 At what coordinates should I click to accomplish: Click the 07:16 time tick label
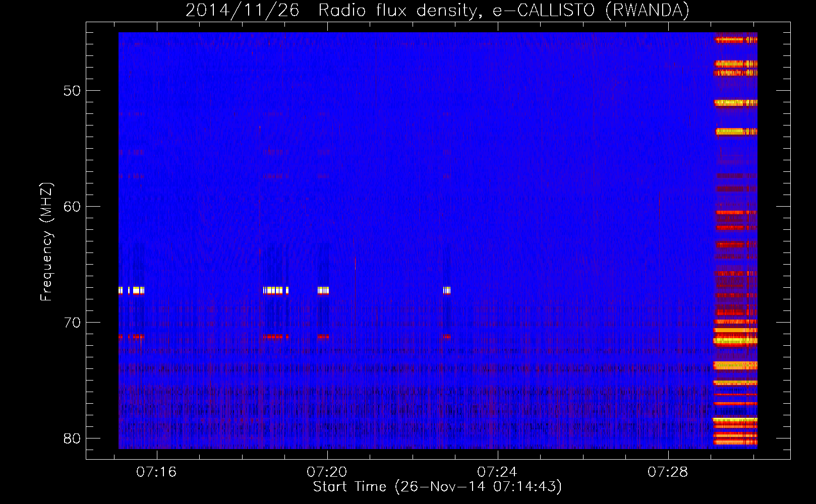click(156, 472)
